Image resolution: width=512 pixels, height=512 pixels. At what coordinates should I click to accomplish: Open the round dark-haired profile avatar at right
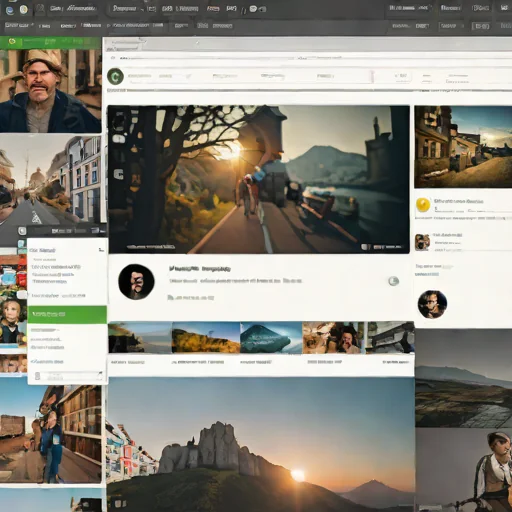(432, 304)
